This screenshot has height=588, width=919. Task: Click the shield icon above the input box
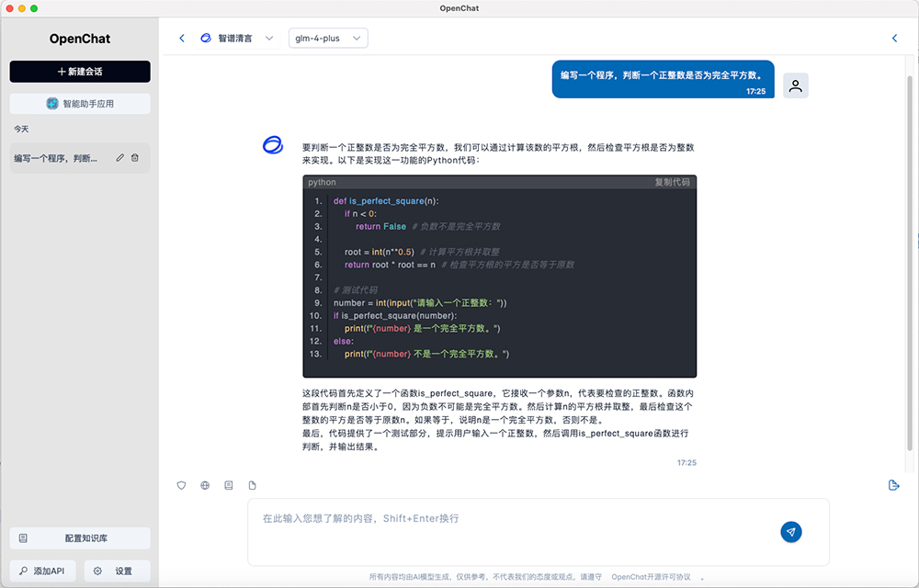[181, 485]
